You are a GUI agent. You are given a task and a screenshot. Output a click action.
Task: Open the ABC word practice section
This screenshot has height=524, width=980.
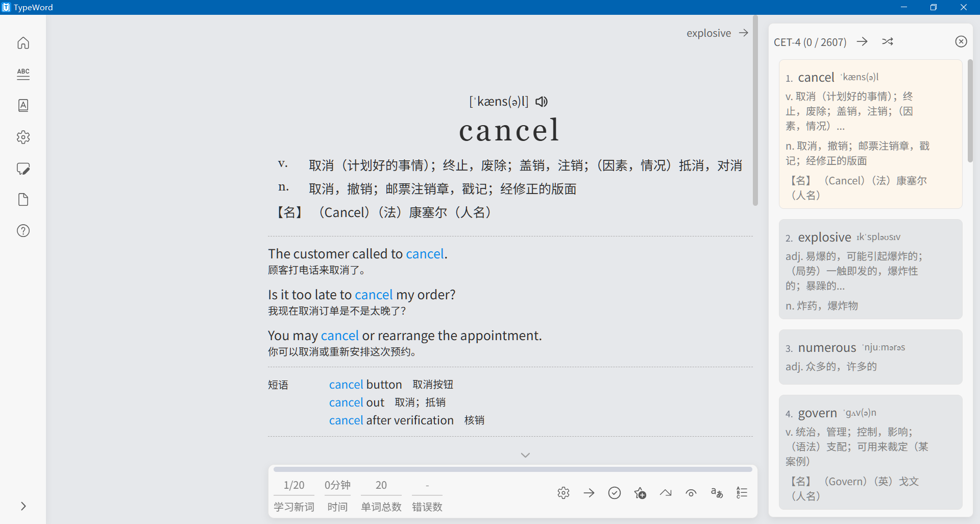click(23, 74)
